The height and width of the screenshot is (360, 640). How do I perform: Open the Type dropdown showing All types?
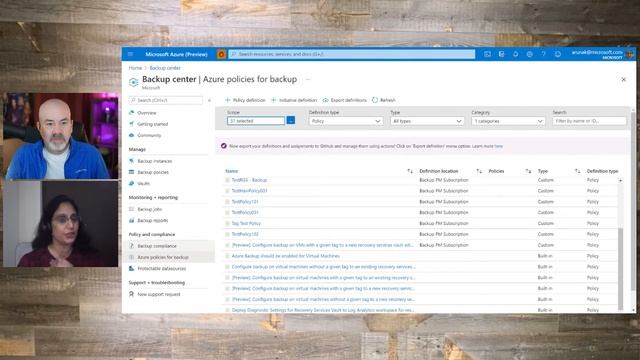click(427, 121)
